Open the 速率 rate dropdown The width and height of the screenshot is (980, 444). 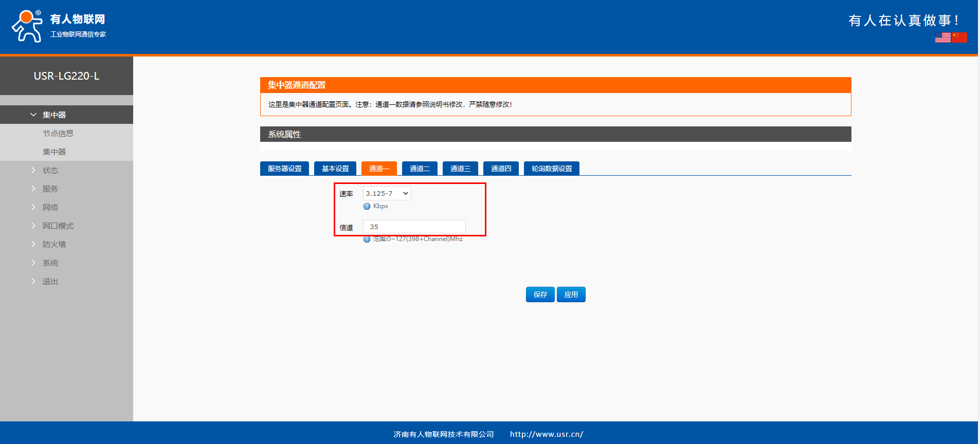[x=387, y=193]
